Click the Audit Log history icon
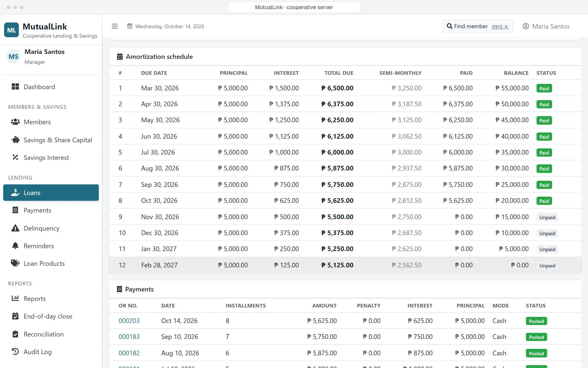Screen dimensions: 588x368 point(15,352)
